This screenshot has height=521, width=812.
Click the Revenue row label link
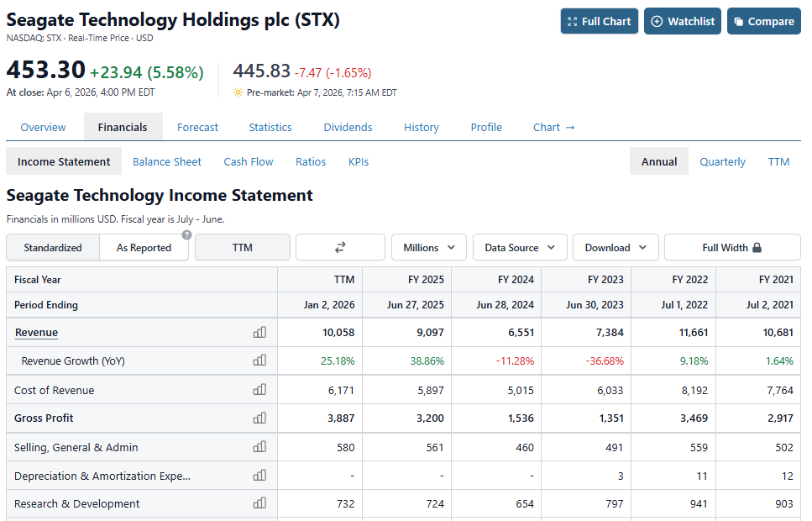pos(36,332)
